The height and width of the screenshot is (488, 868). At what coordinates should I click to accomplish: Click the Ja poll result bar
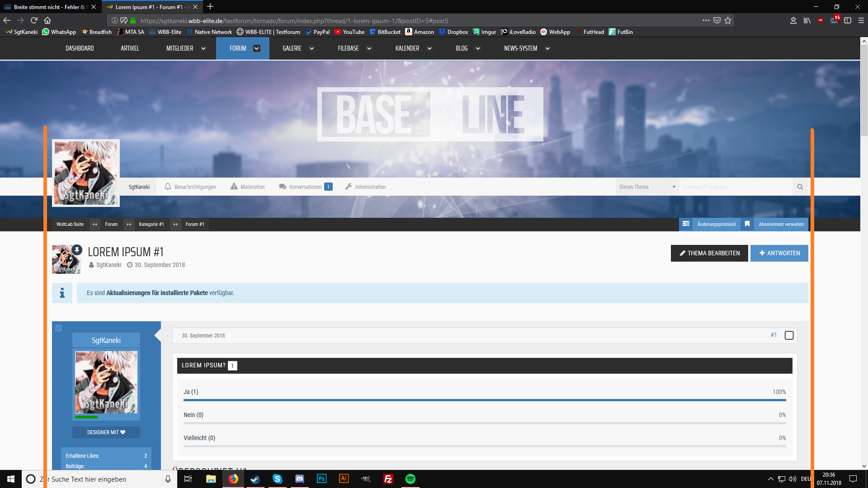click(484, 400)
